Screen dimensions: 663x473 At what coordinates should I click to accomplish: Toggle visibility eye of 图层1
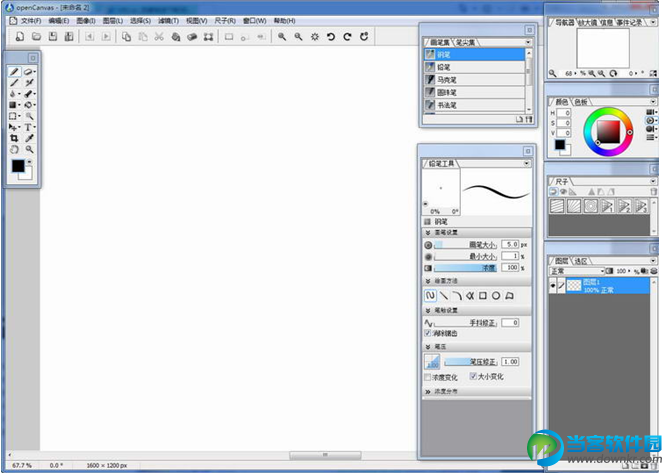pos(553,286)
